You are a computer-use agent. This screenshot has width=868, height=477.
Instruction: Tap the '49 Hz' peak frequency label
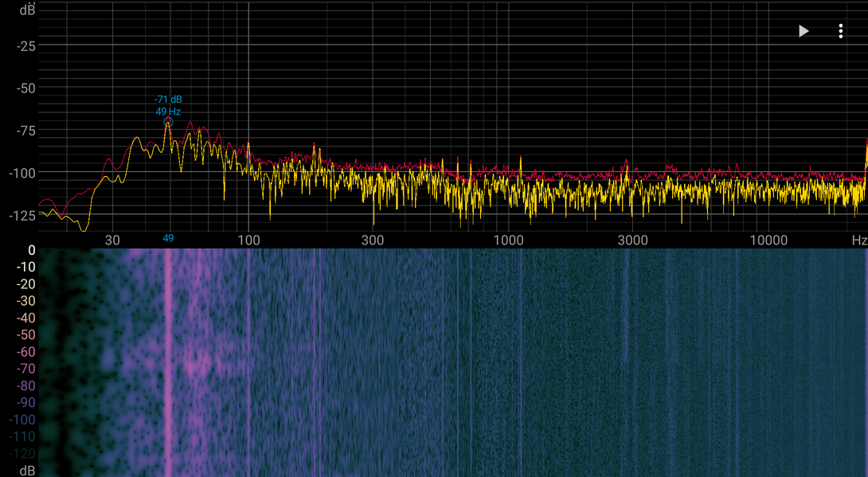168,111
